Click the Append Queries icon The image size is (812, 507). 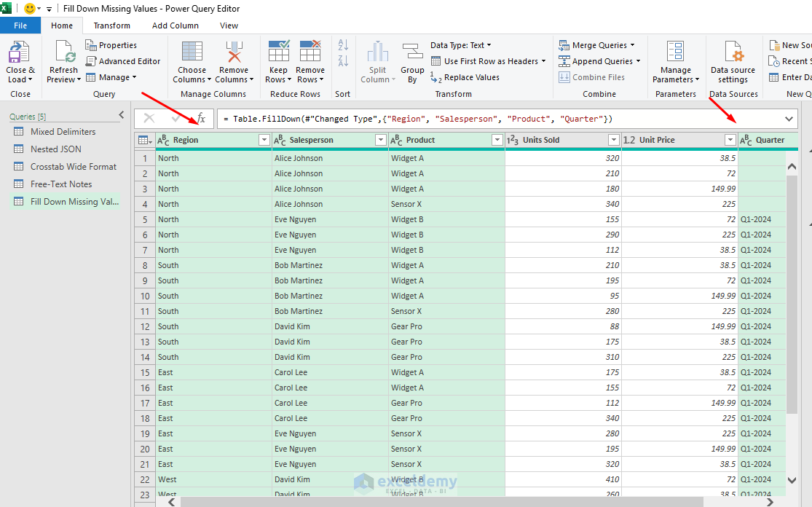click(x=564, y=61)
